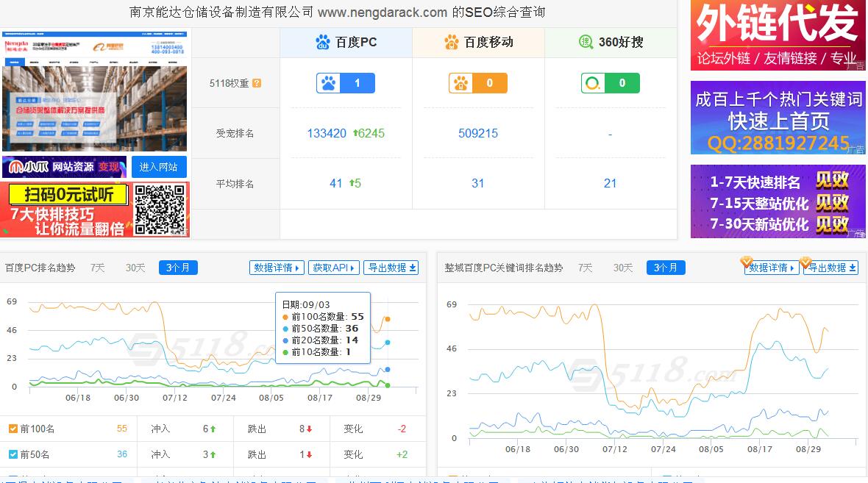
Task: Click Baidu Mobile rank value 509215
Action: point(477,133)
